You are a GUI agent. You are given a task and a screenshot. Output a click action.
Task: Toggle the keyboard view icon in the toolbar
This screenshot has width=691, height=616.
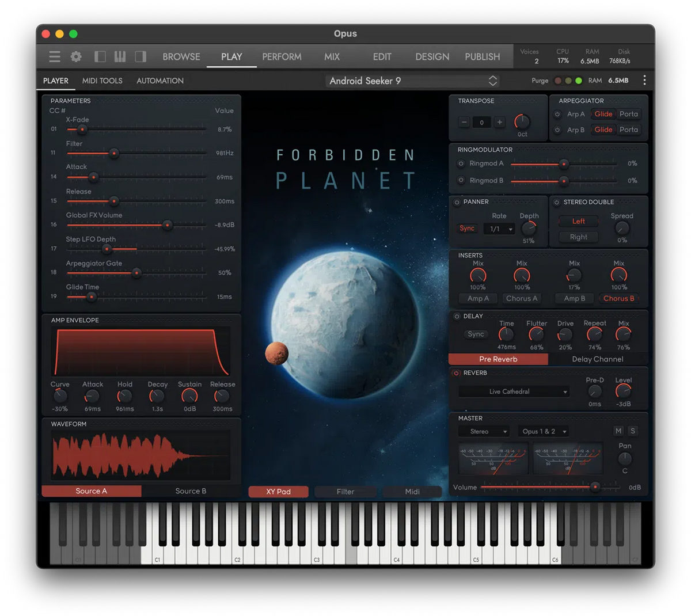point(120,56)
